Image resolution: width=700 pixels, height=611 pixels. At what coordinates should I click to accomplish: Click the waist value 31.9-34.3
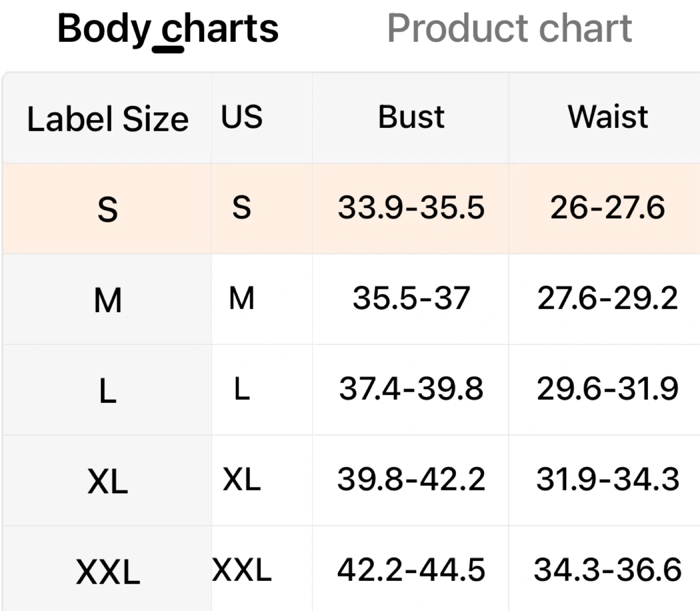tap(608, 479)
